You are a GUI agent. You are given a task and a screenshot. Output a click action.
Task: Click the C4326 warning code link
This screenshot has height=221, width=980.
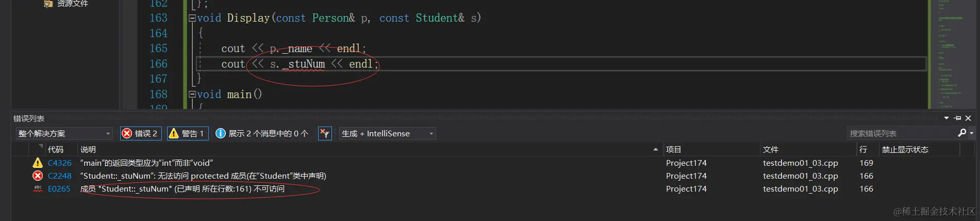point(60,163)
